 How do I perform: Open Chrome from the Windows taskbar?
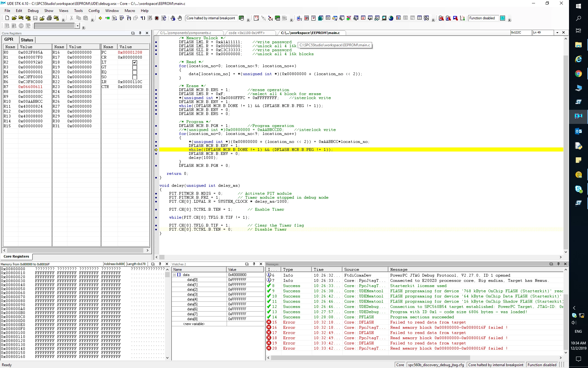(578, 74)
